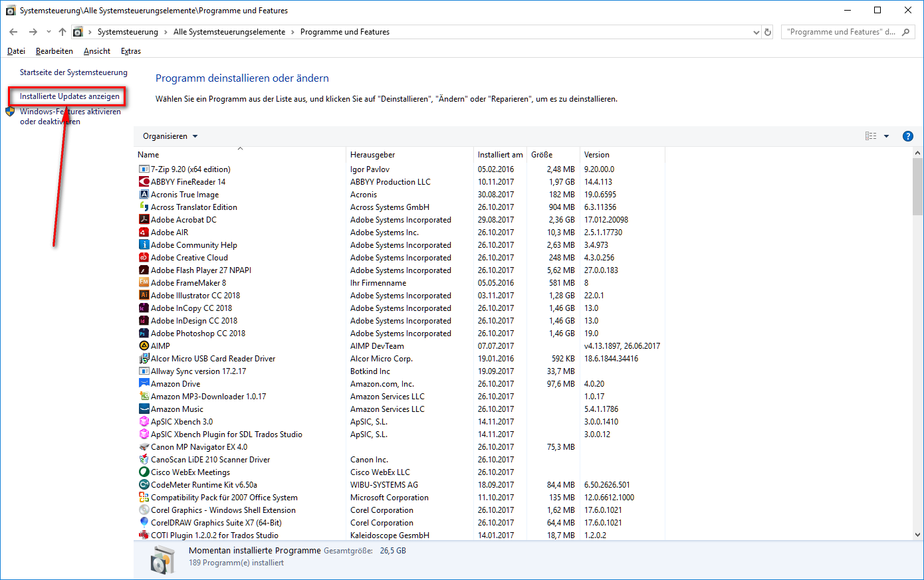Click the vertical scrollbar thumb
Viewport: 924px width, 580px height.
click(918, 187)
